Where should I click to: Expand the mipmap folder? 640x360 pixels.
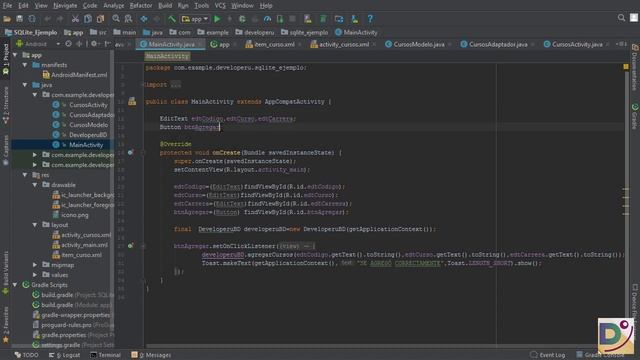[35, 265]
